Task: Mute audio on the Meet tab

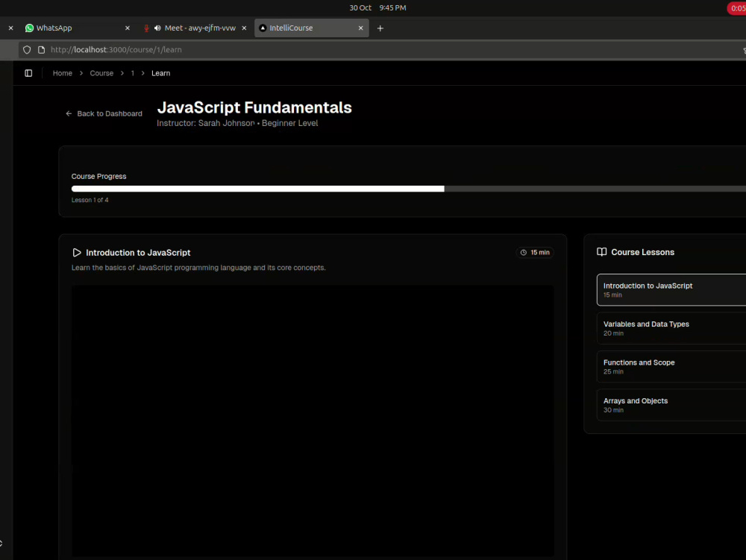Action: (x=157, y=28)
